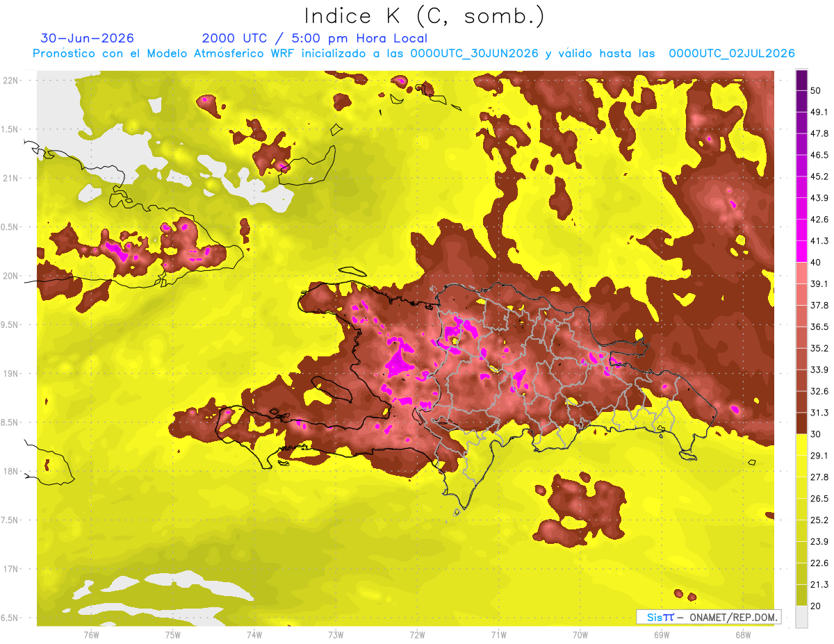The width and height of the screenshot is (834, 644).
Task: Click the "21N" latitude label
Action: [12, 178]
